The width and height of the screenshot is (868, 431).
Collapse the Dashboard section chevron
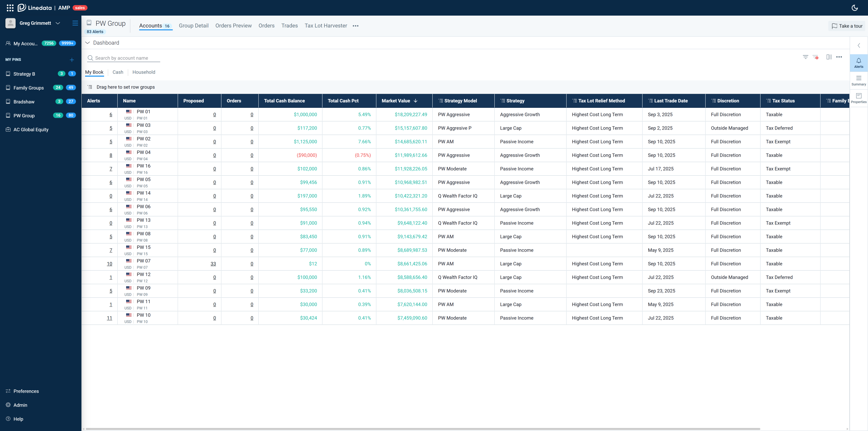click(x=87, y=43)
